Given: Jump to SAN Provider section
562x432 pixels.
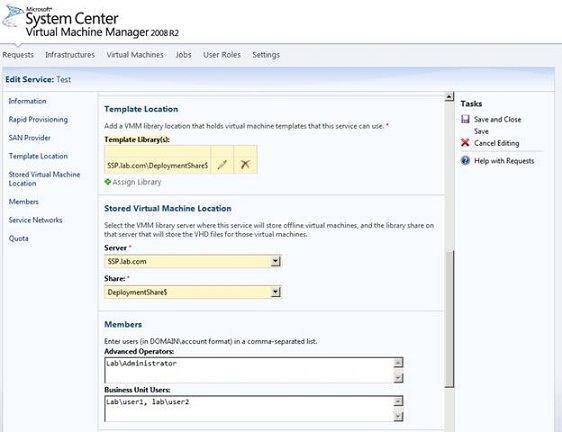Looking at the screenshot, I should click(30, 138).
